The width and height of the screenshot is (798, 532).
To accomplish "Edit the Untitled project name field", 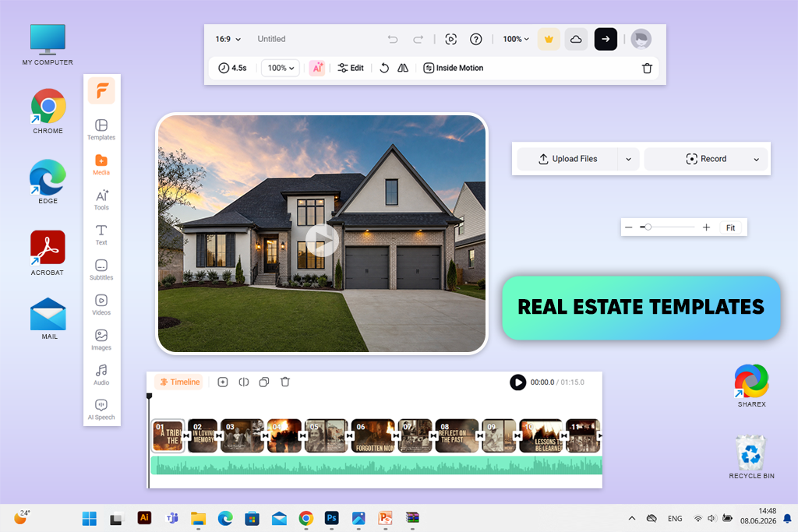I will click(271, 39).
